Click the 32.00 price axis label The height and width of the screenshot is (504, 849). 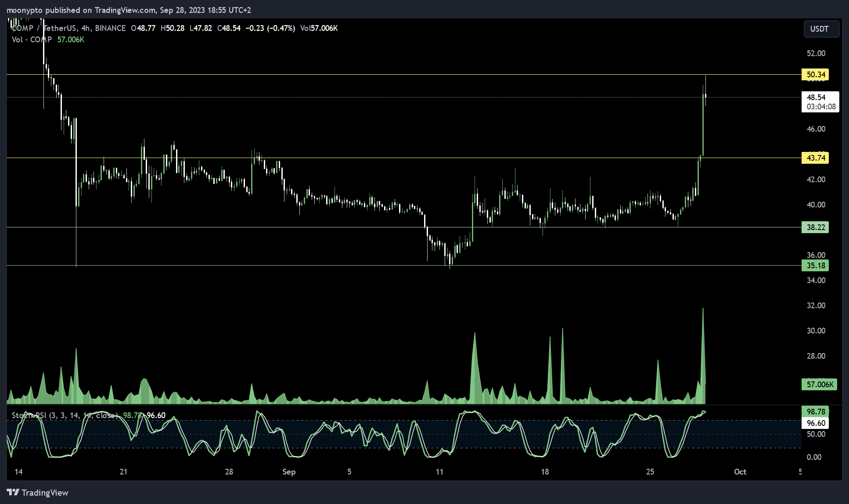816,306
